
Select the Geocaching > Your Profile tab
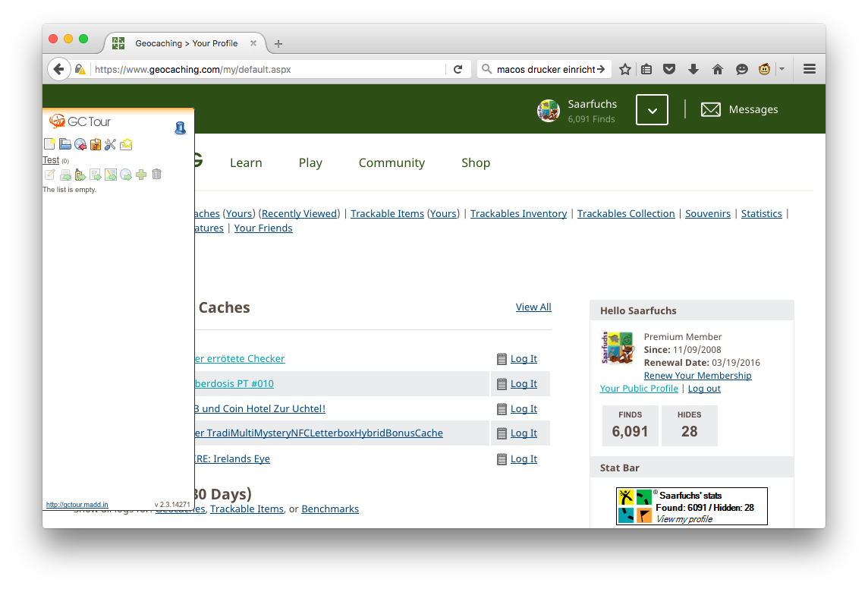185,43
